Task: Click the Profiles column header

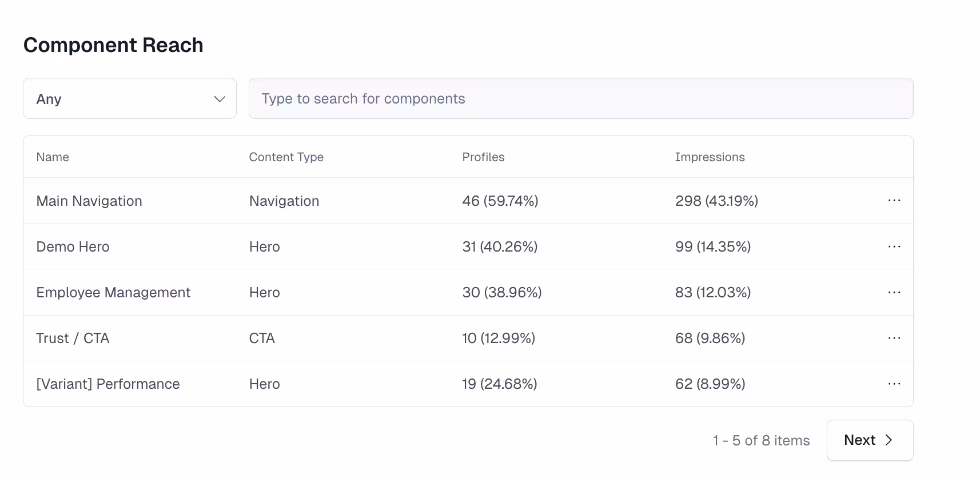Action: tap(483, 157)
